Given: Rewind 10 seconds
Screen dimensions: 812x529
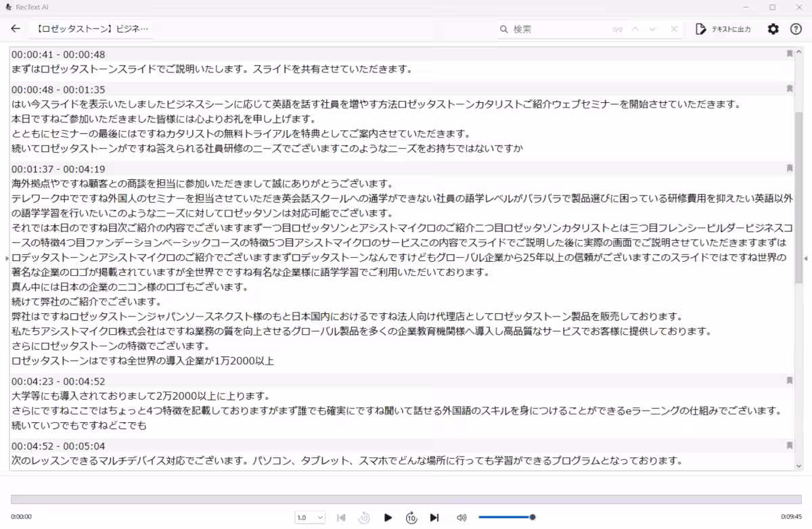Looking at the screenshot, I should click(364, 517).
